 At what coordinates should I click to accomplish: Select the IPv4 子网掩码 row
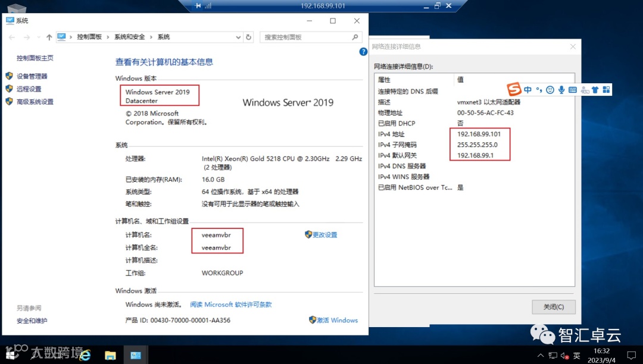[x=475, y=145]
